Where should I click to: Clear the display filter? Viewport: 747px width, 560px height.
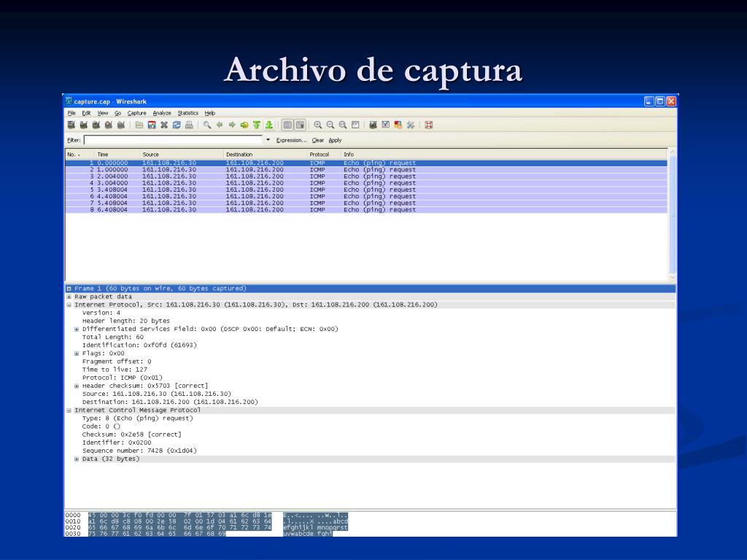click(318, 141)
